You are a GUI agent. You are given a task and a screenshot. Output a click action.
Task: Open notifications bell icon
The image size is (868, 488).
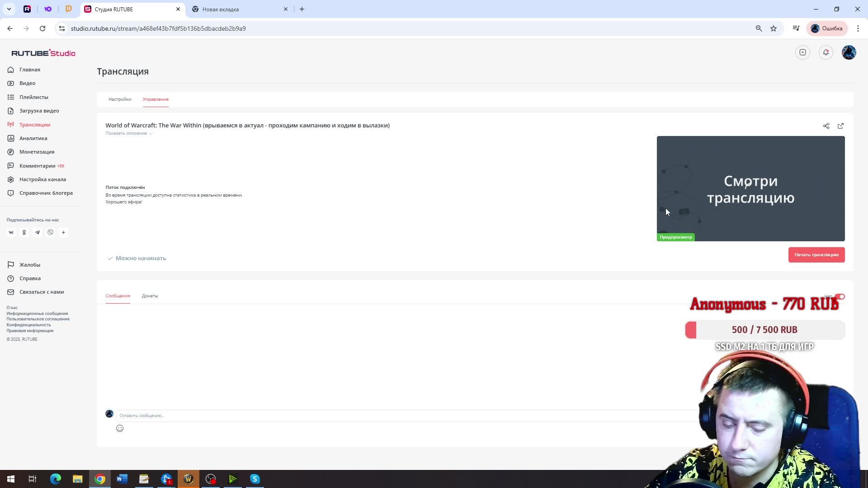click(x=826, y=52)
